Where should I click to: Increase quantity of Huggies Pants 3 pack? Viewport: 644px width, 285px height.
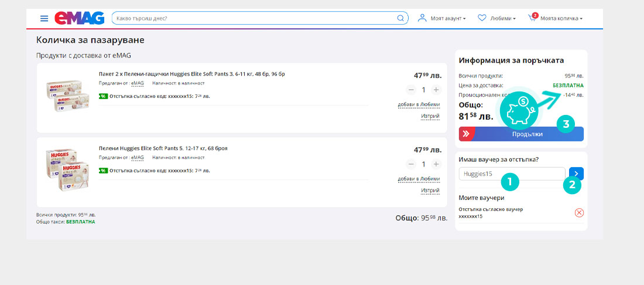[x=436, y=90]
